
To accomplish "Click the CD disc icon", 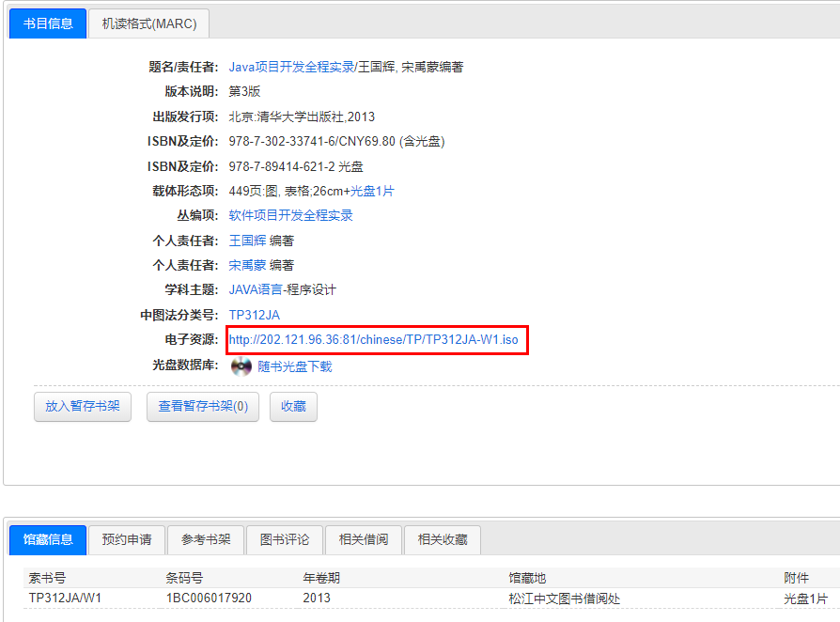I will pyautogui.click(x=241, y=366).
